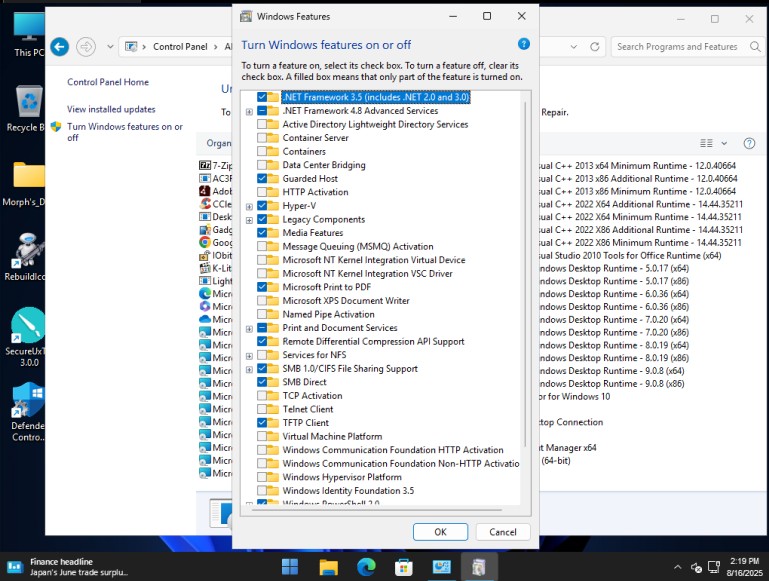Click the search magnifier in Programs and Features
This screenshot has height=581, width=769.
point(755,47)
